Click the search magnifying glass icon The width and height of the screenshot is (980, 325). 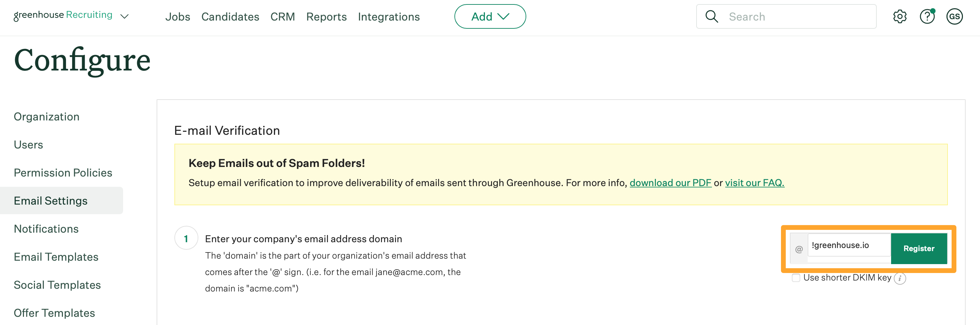tap(712, 17)
